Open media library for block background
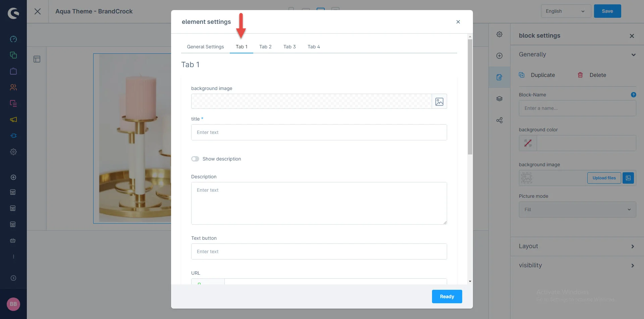This screenshot has width=644, height=319. pyautogui.click(x=628, y=178)
